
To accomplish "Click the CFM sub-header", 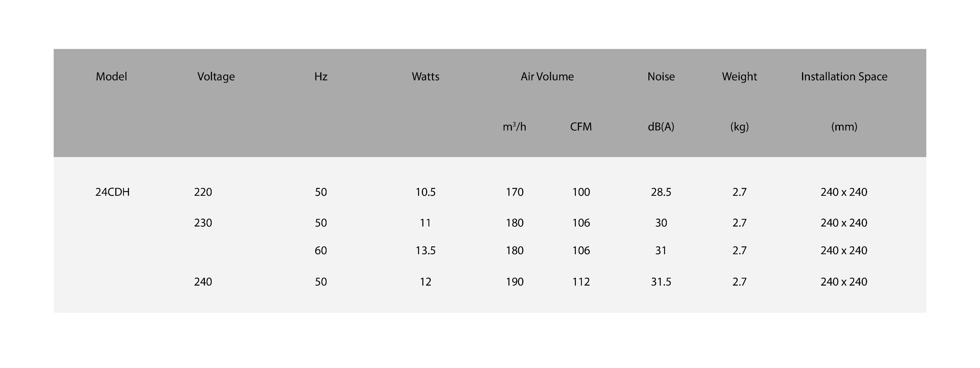I will [581, 127].
